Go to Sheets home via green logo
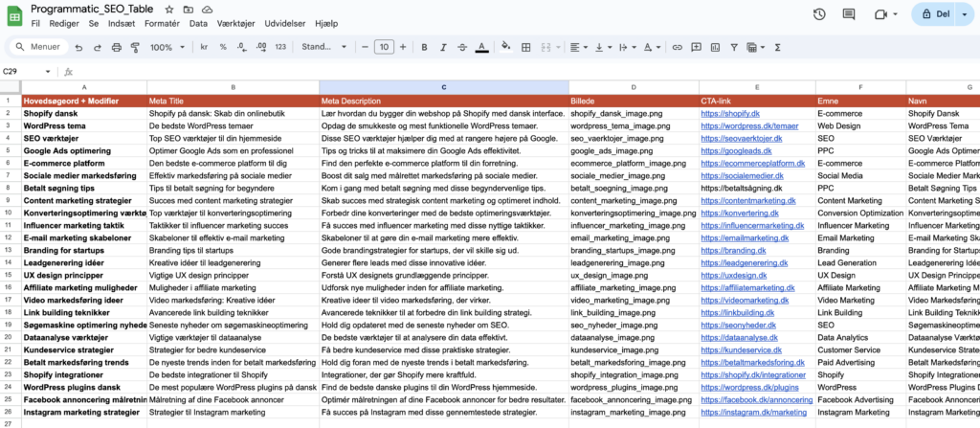Viewport: 980px width, 428px height. coord(15,15)
